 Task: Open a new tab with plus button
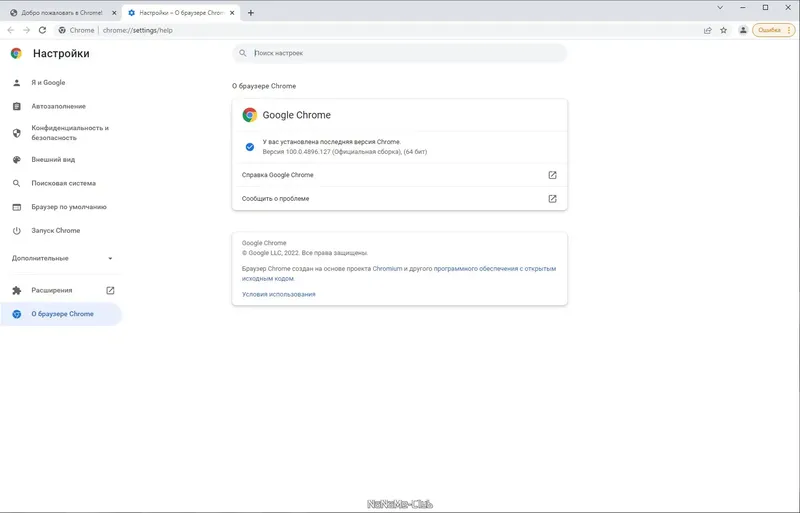click(251, 13)
